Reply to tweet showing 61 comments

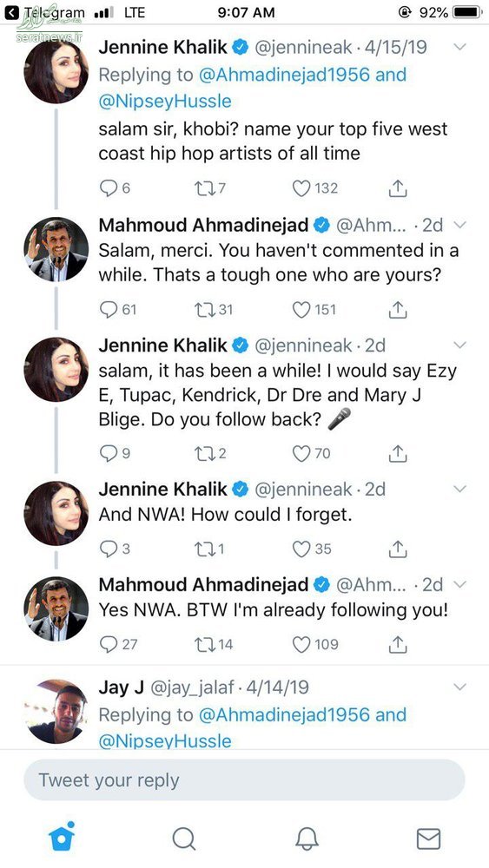(109, 310)
